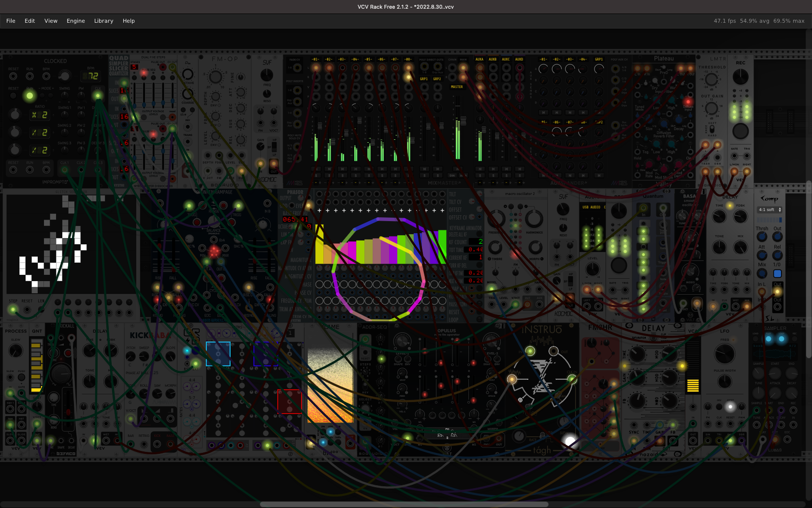Open the USB AUDIO device display
Viewport: 812px width, 508px height.
pyautogui.click(x=592, y=207)
